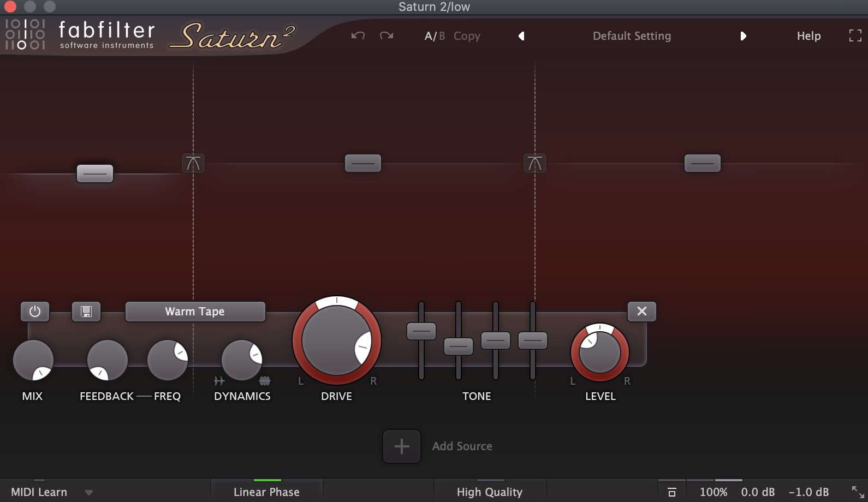Click the Saturn 2 logo
Image resolution: width=868 pixels, height=502 pixels.
point(232,37)
